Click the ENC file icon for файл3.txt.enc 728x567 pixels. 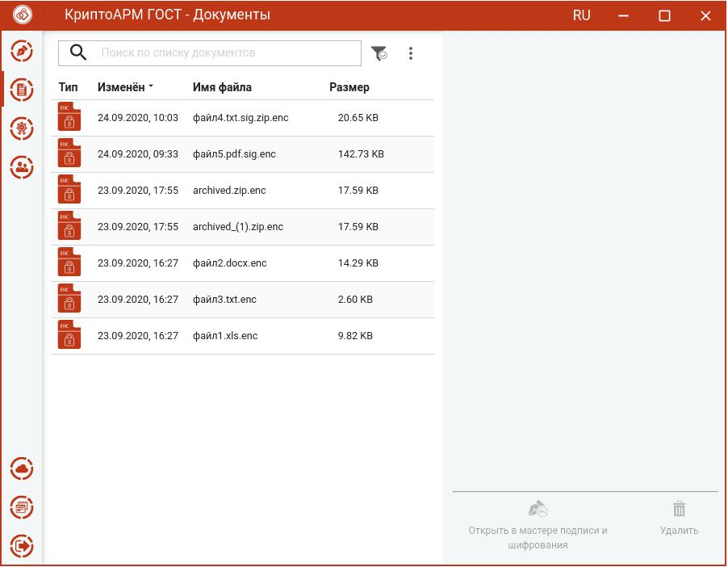69,298
